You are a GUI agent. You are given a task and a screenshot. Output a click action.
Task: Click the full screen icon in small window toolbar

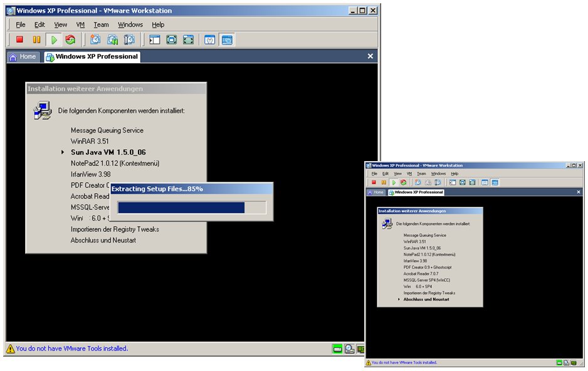(x=463, y=182)
